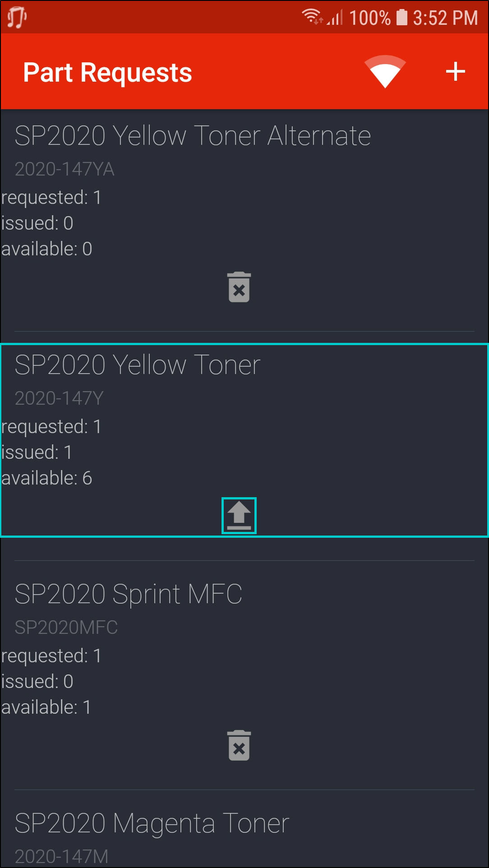Tap the "available: 6" line

point(47,478)
